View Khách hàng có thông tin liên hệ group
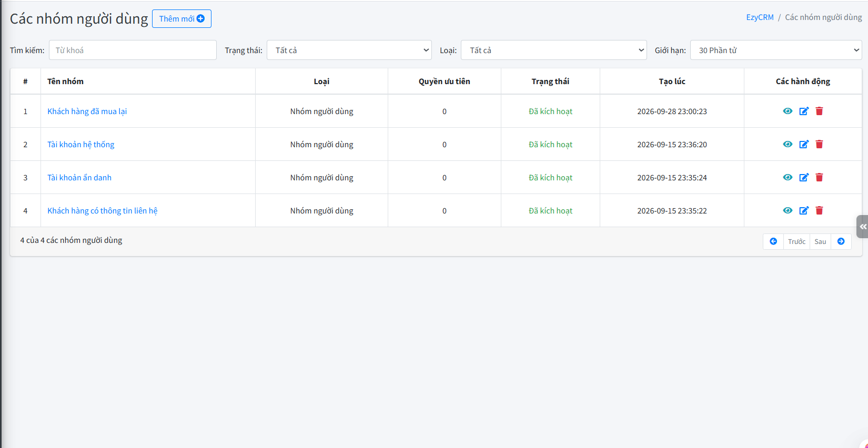 coord(788,210)
